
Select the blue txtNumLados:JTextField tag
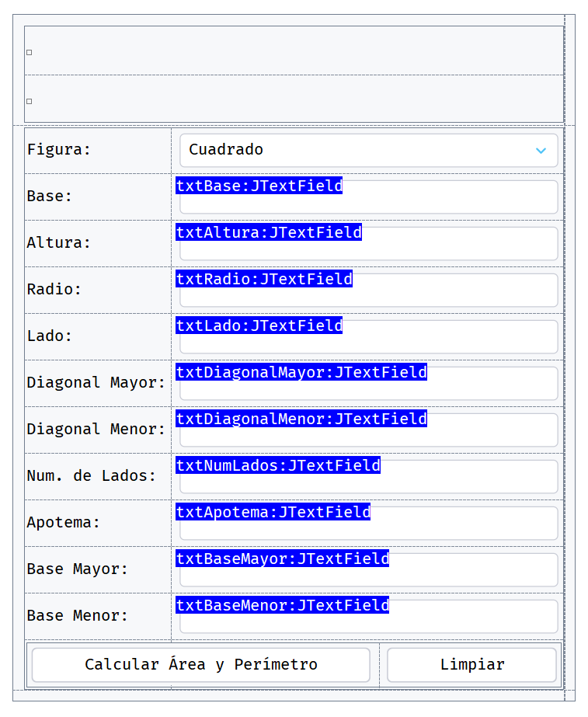[278, 465]
